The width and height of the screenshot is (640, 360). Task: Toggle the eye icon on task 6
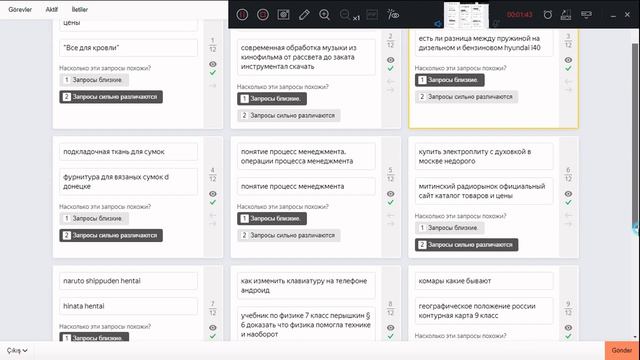pos(568,194)
